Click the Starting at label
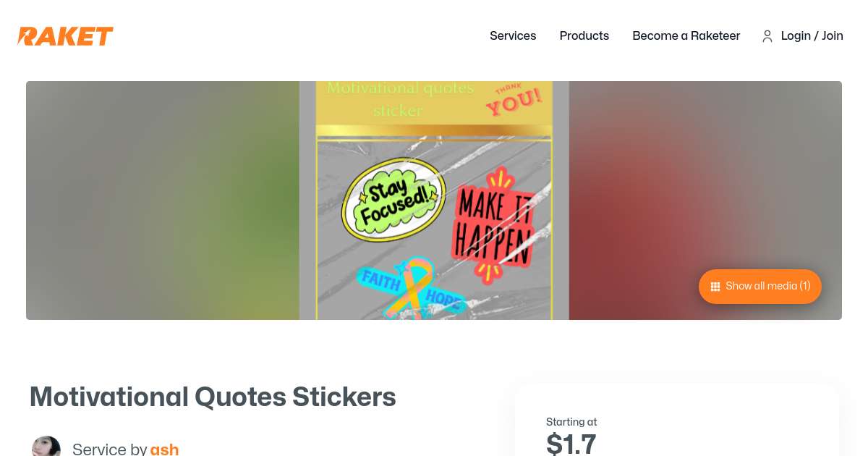Screen dimensions: 868x456 (x=571, y=422)
